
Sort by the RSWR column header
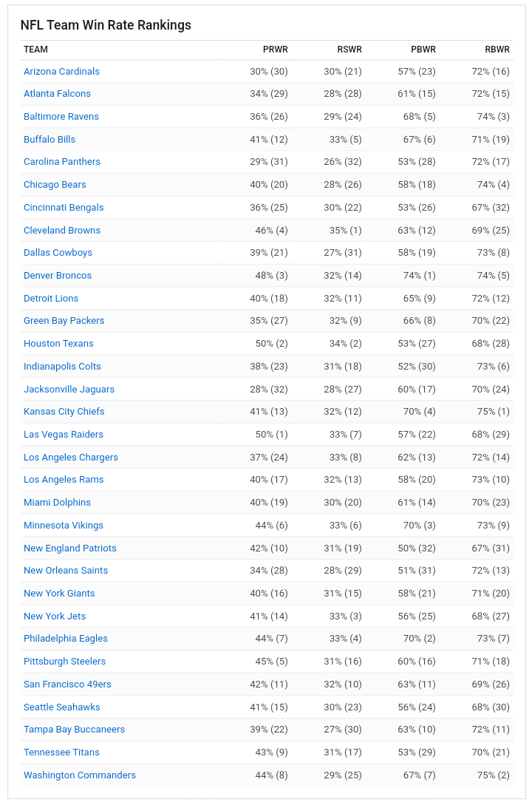pyautogui.click(x=349, y=50)
